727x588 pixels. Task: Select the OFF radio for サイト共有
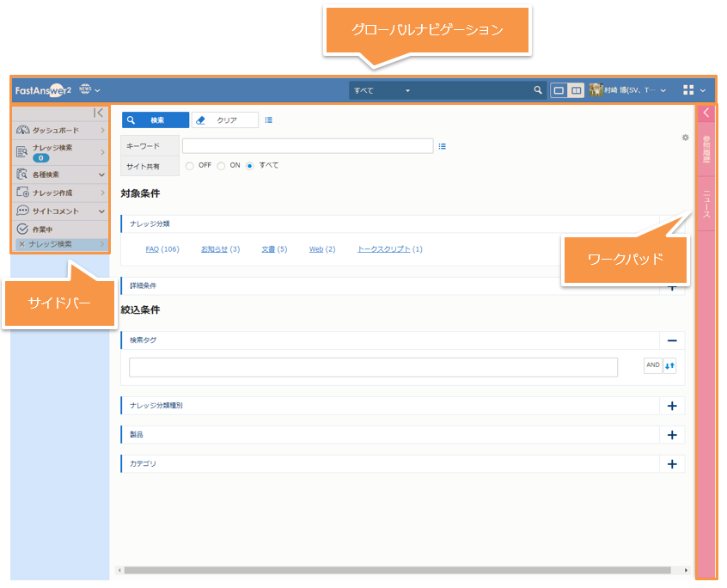[190, 166]
